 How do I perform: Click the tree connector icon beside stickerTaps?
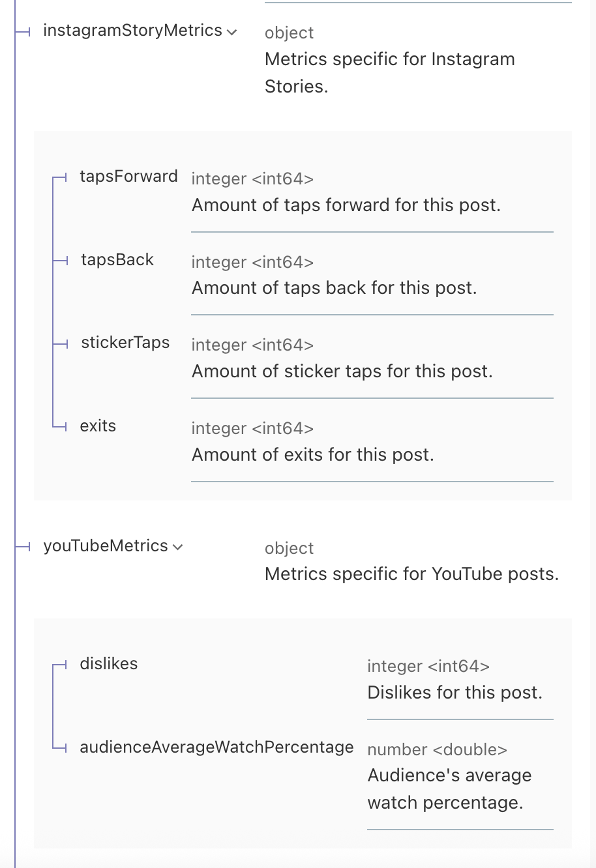pos(61,343)
